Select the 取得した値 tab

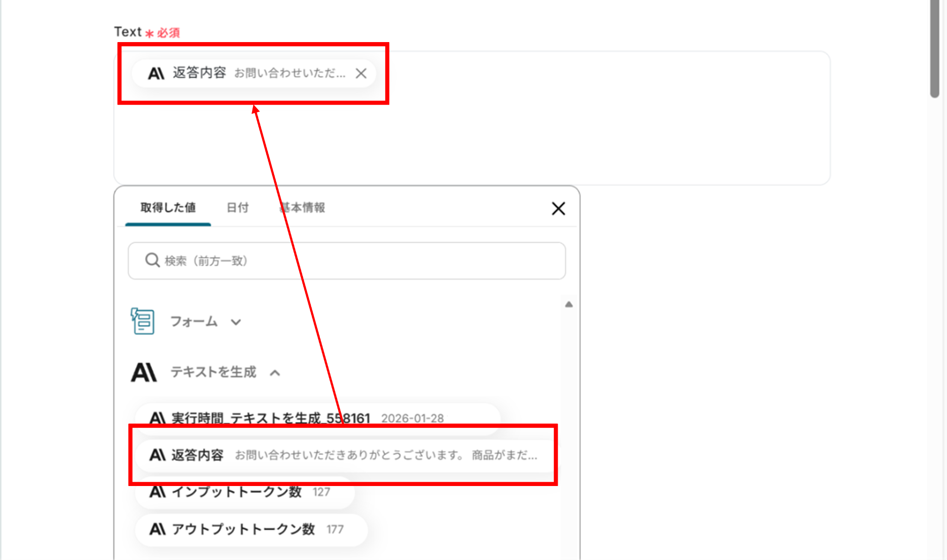[x=168, y=208]
